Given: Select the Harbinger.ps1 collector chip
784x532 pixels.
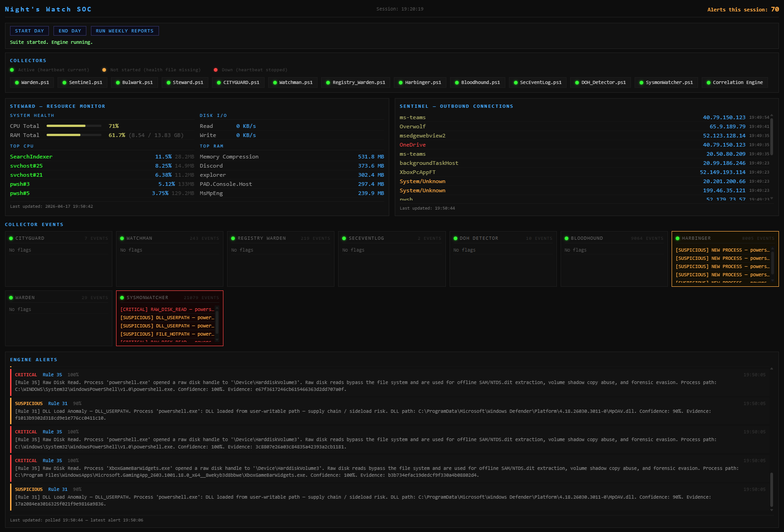Looking at the screenshot, I should point(420,83).
